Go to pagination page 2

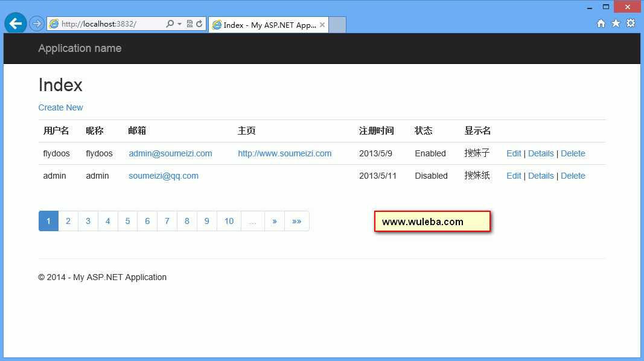click(x=68, y=221)
